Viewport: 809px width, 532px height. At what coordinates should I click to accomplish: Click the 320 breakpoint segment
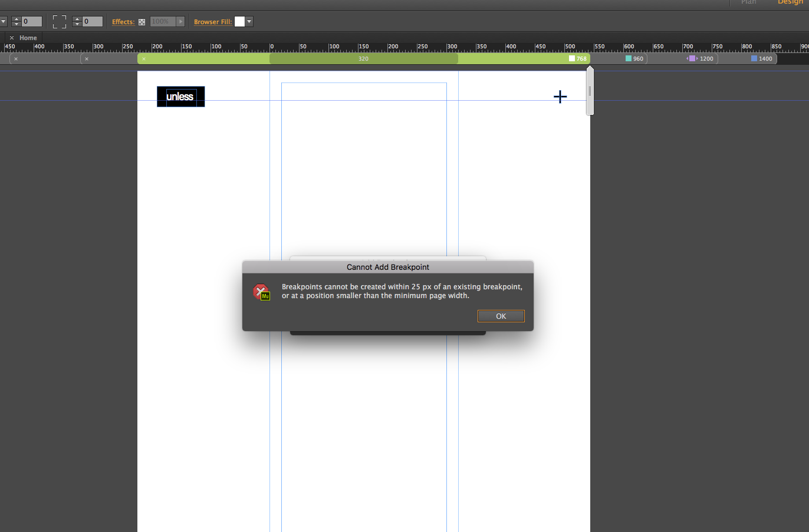pyautogui.click(x=363, y=59)
